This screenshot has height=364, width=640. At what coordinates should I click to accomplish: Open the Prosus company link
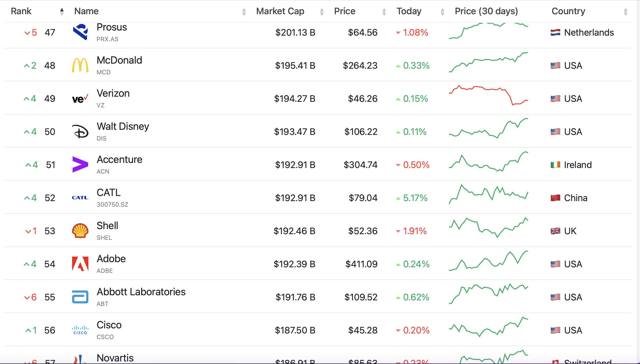(x=112, y=27)
